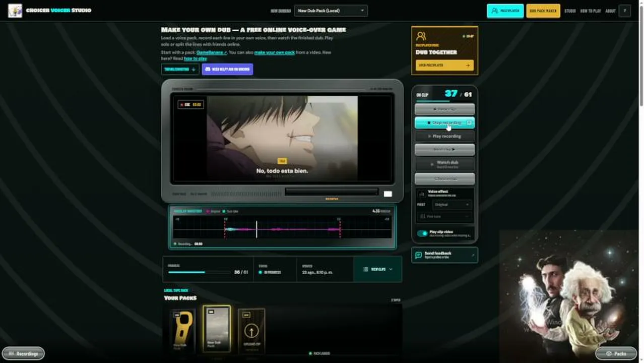
Task: Click the Choicer Voicer Studio logo image
Action: [15, 11]
